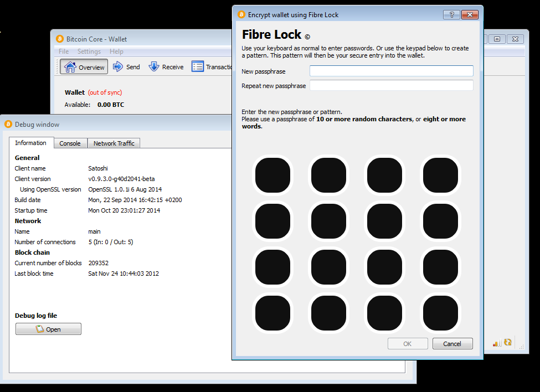
Task: Click the connections value '5 (In: 0 / Out: 5)'
Action: [x=111, y=242]
